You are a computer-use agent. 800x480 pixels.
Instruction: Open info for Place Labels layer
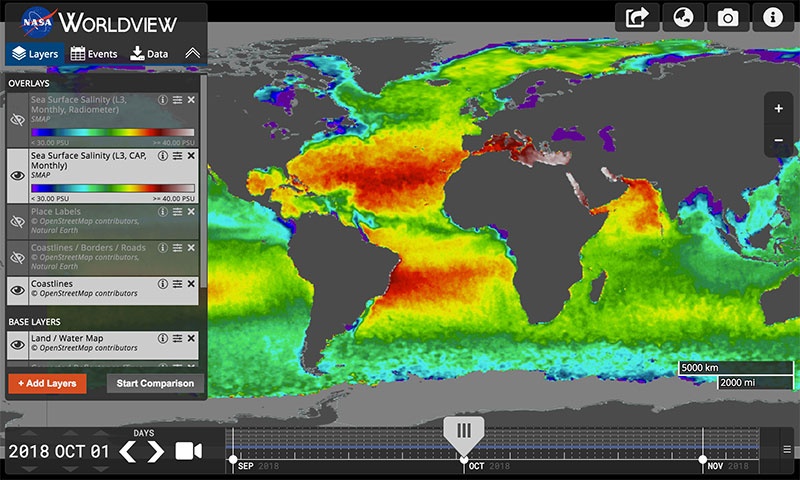point(163,211)
